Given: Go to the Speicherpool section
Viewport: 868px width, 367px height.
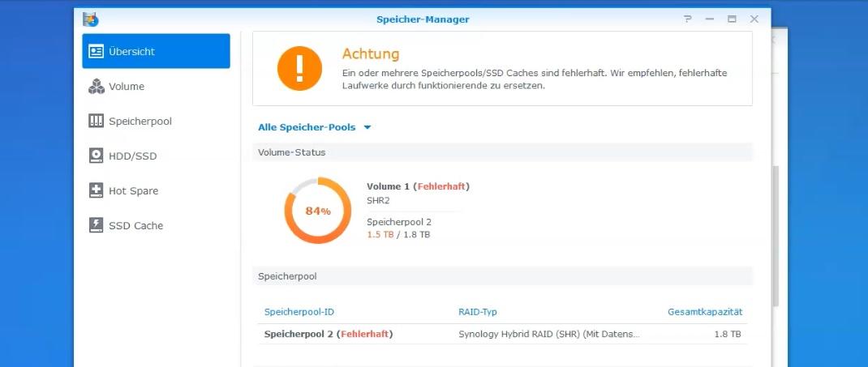Looking at the screenshot, I should pos(156,121).
